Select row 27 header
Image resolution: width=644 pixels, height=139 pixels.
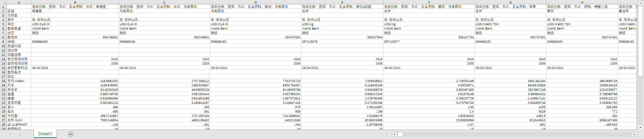[x=3, y=120]
